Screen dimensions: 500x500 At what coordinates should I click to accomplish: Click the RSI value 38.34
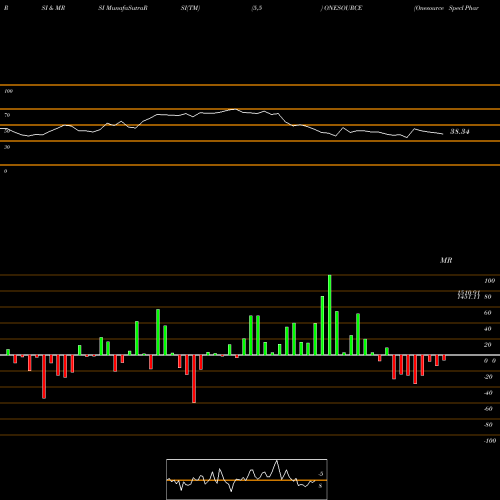pyautogui.click(x=460, y=132)
